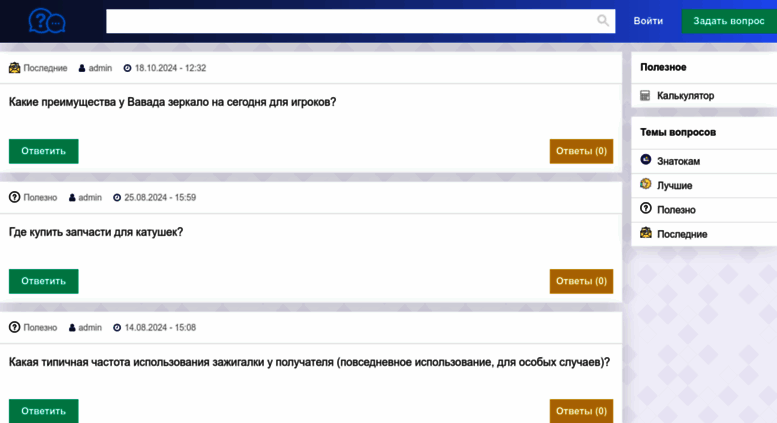Click the clock icon beside 25.08.2024 - 15:59
The image size is (777, 423).
(117, 198)
